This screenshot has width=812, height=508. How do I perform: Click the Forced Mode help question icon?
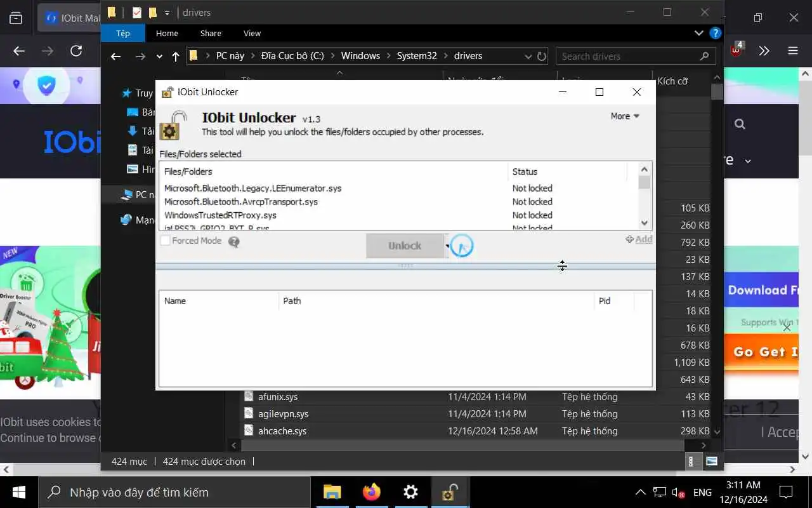[x=234, y=242]
